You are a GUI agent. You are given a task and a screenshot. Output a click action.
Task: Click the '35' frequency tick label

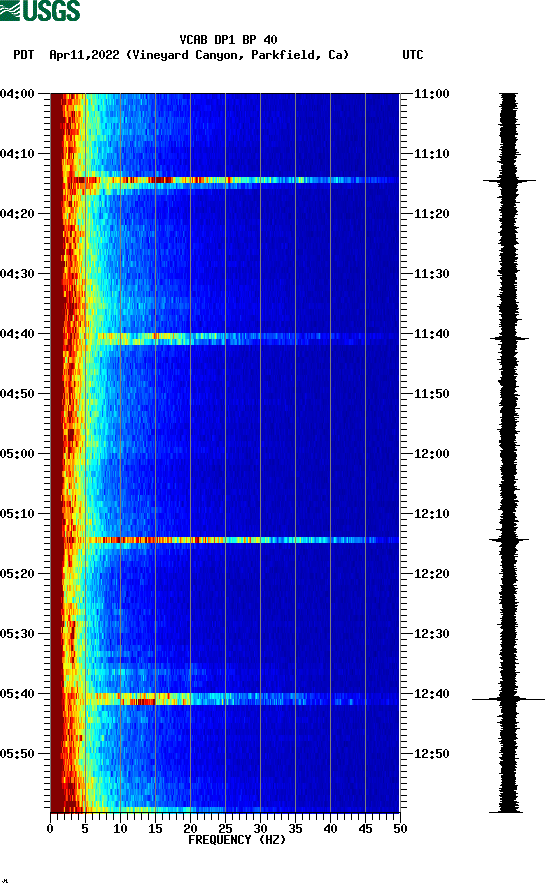click(295, 829)
